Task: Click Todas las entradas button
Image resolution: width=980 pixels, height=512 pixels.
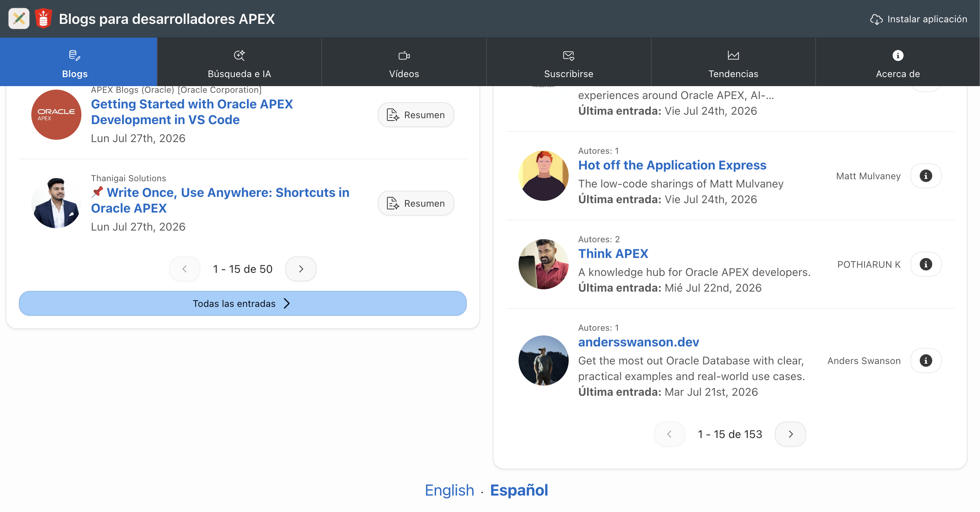Action: coord(243,303)
